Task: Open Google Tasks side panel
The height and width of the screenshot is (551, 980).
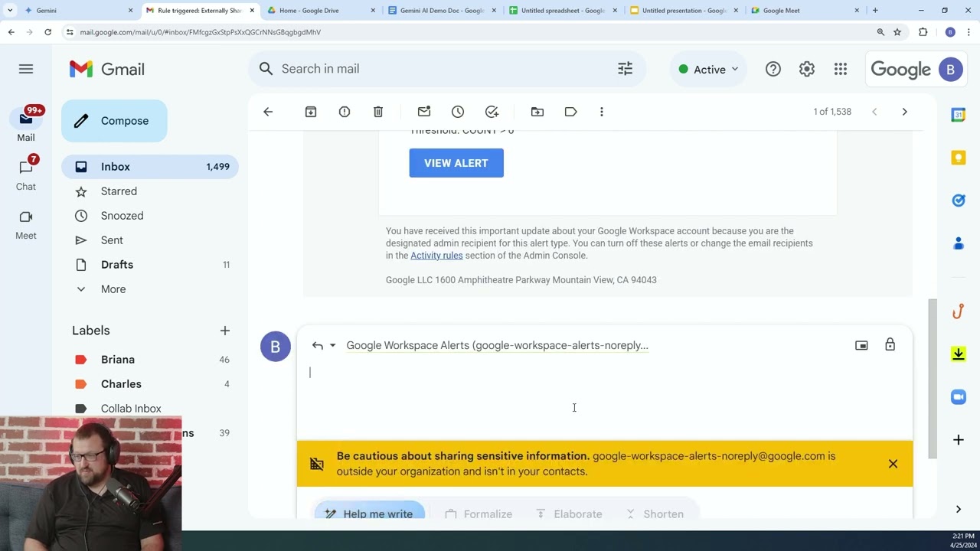Action: tap(959, 201)
